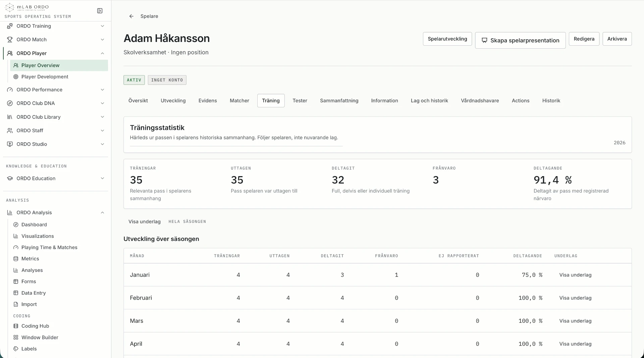Screen dimensions: 644x358
Task: Click Visa underlag for hela säsongen
Action: 145,222
